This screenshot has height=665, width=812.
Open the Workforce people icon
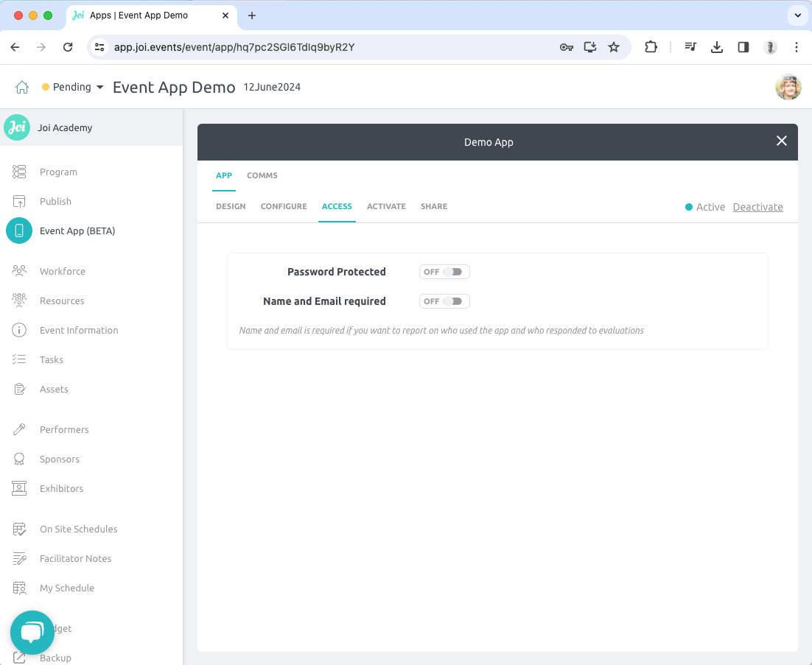(19, 271)
